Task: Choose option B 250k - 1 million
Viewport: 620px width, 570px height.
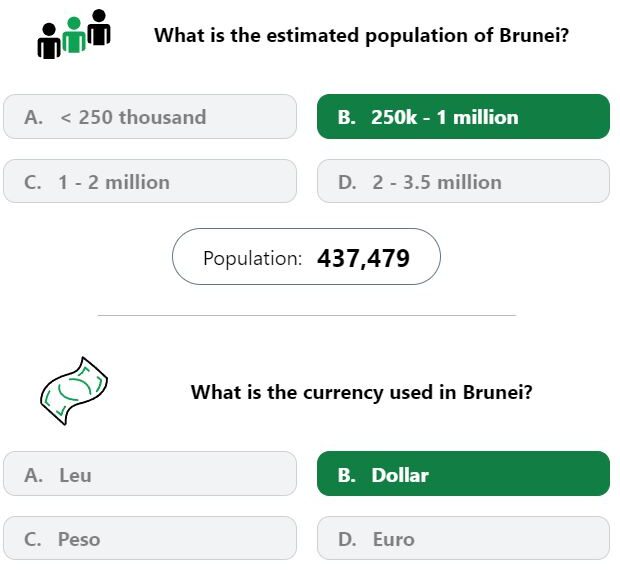Action: [x=463, y=117]
